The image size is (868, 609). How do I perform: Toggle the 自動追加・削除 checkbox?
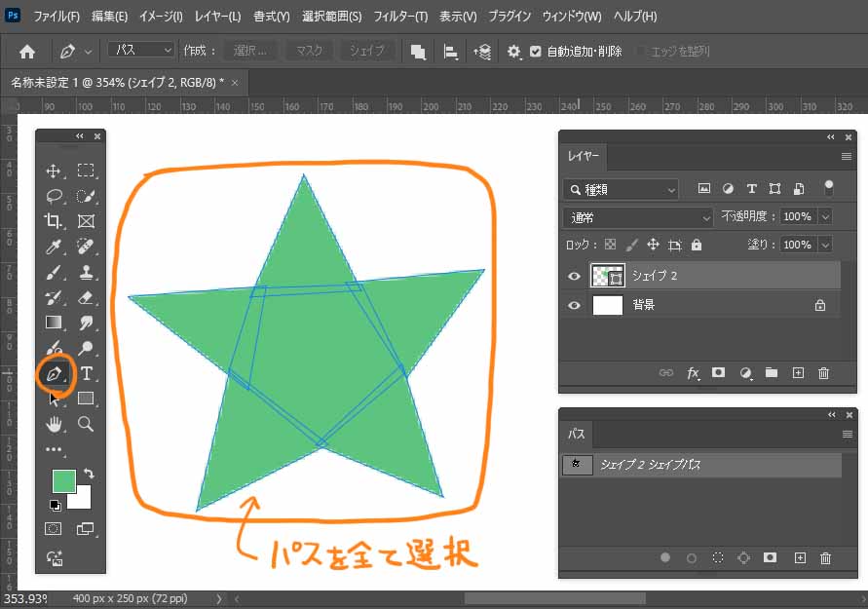535,51
